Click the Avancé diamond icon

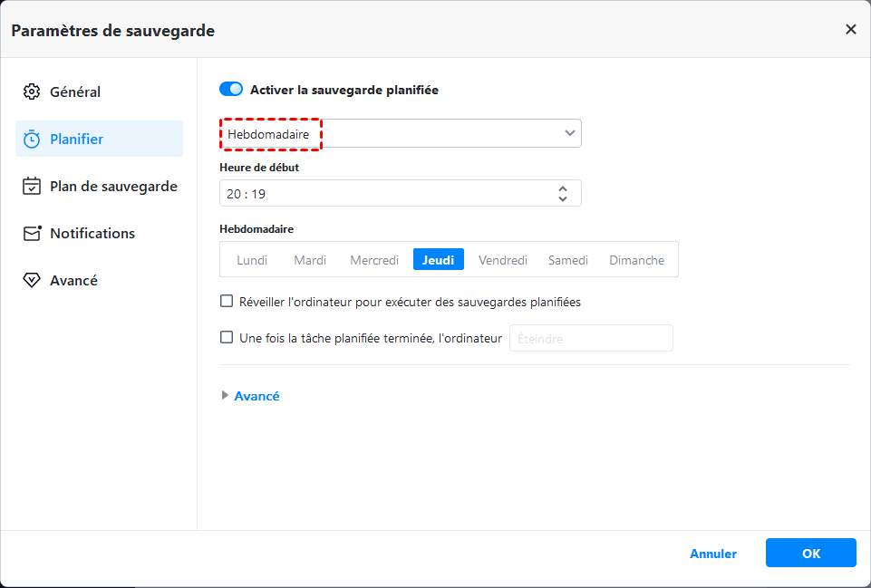[32, 280]
